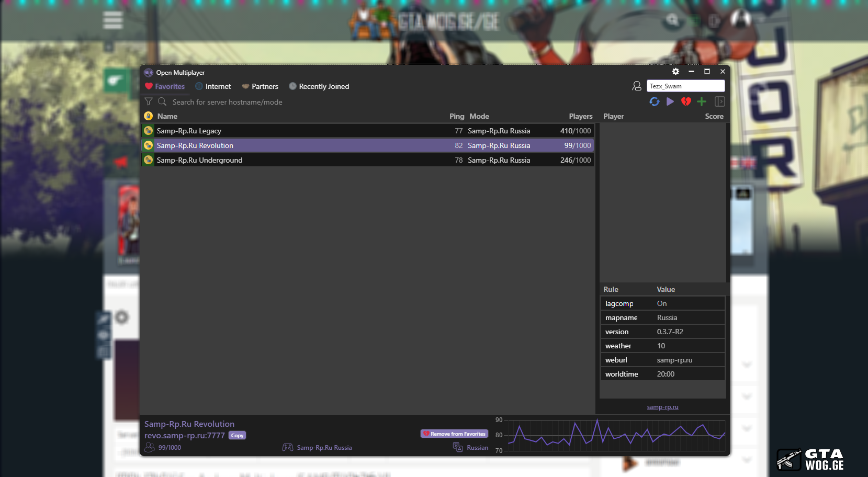The image size is (868, 477).
Task: Show the Recently Joined tab
Action: coord(319,86)
